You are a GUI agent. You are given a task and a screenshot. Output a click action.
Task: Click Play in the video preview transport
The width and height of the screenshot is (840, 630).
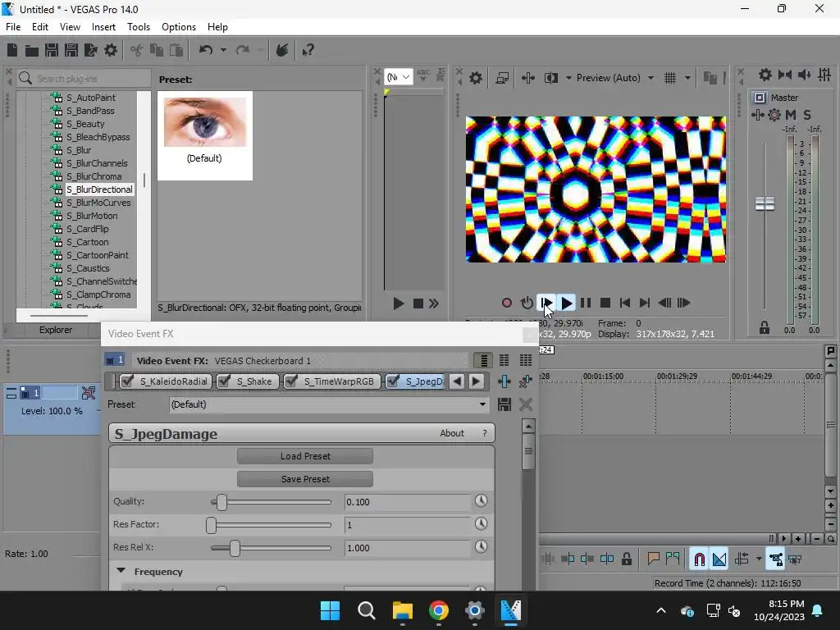pyautogui.click(x=566, y=304)
